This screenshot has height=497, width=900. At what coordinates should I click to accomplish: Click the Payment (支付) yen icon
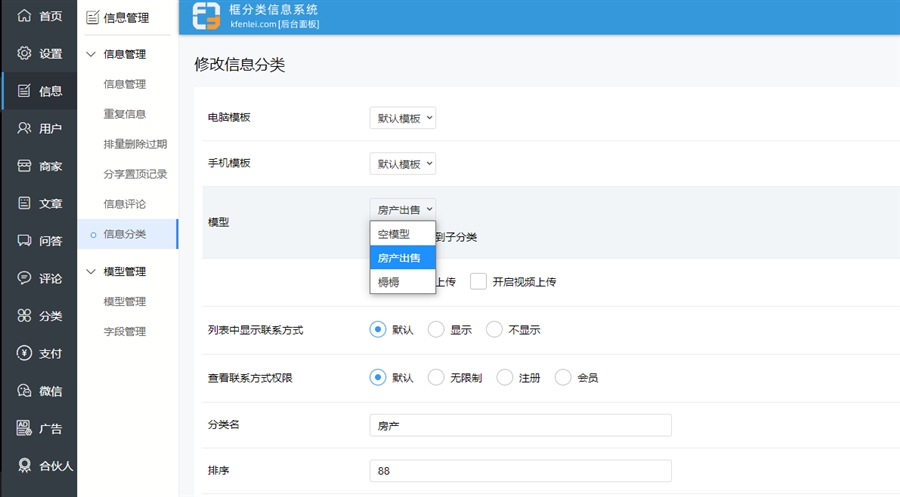[25, 353]
